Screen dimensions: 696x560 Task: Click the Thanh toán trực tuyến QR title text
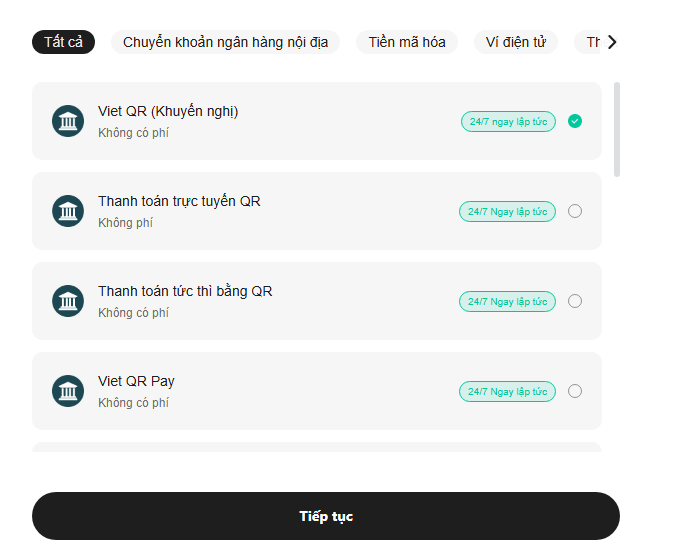pyautogui.click(x=179, y=201)
